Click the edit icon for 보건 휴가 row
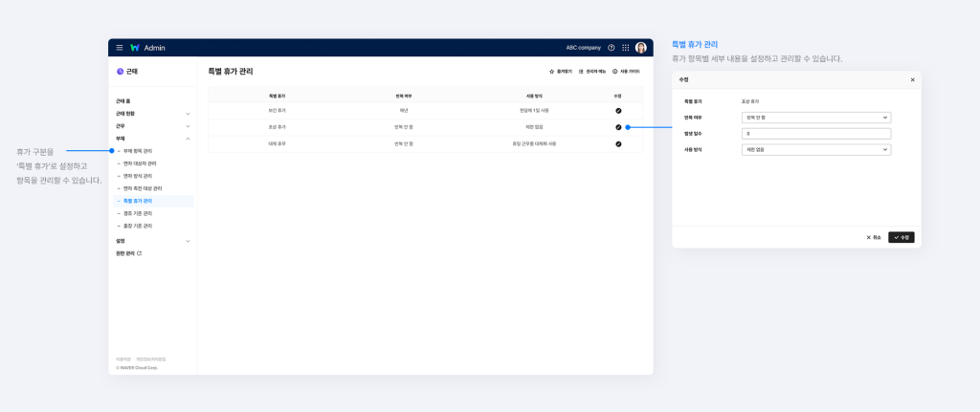The height and width of the screenshot is (412, 980). click(x=618, y=111)
